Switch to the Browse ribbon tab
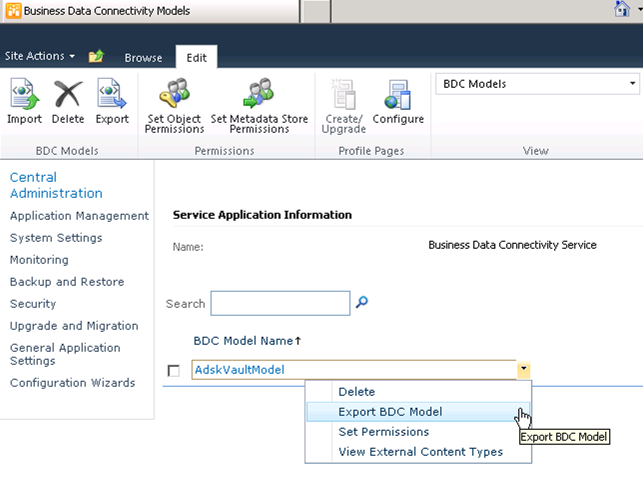643x503 pixels. [x=143, y=58]
